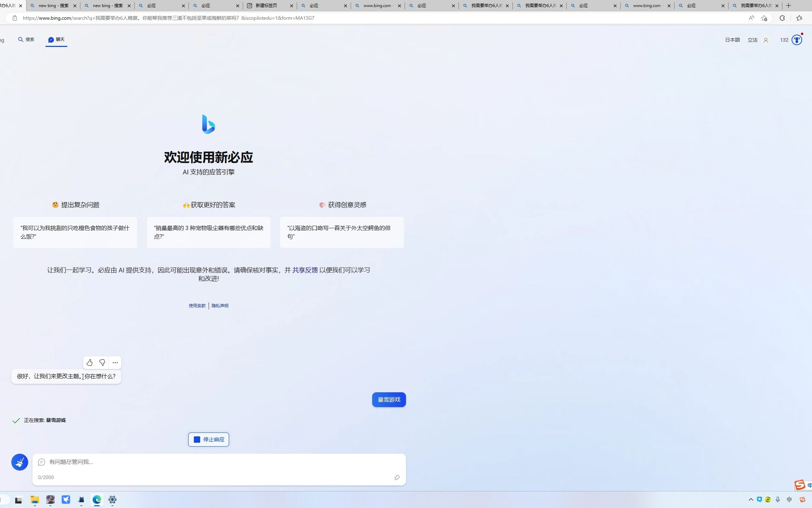Viewport: 812px width, 508px height.
Task: Click the blue bird app icon on the taskbar
Action: coord(66,500)
